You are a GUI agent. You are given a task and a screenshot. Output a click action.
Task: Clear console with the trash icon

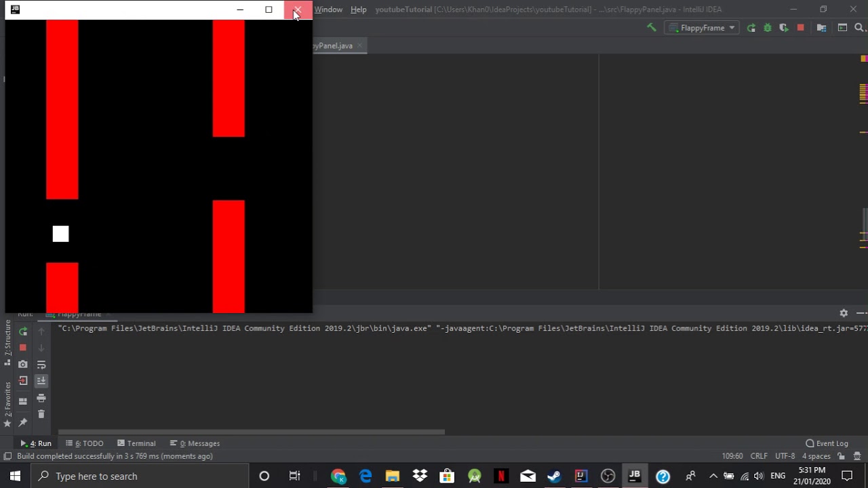pyautogui.click(x=41, y=414)
